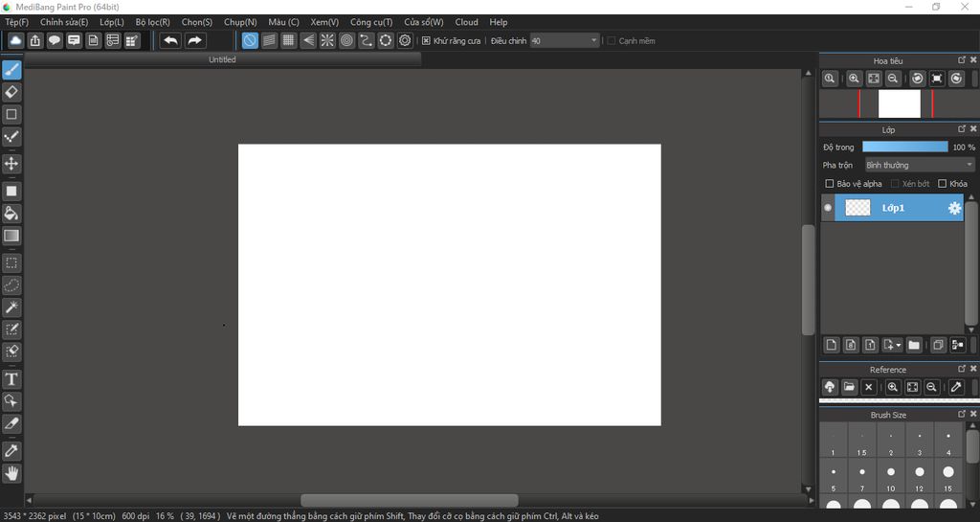980x522 pixels.
Task: Select the Brush tool in left toolbar
Action: tap(11, 69)
